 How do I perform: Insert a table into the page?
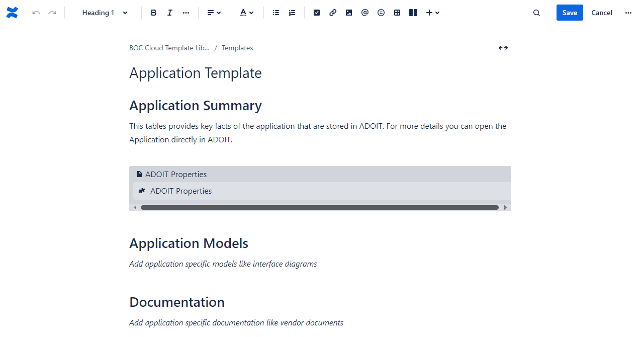[x=397, y=13]
